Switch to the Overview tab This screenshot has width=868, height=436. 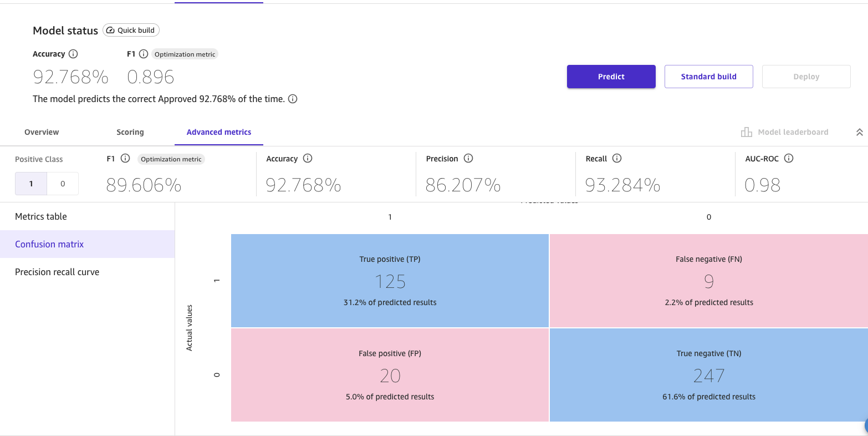click(42, 132)
